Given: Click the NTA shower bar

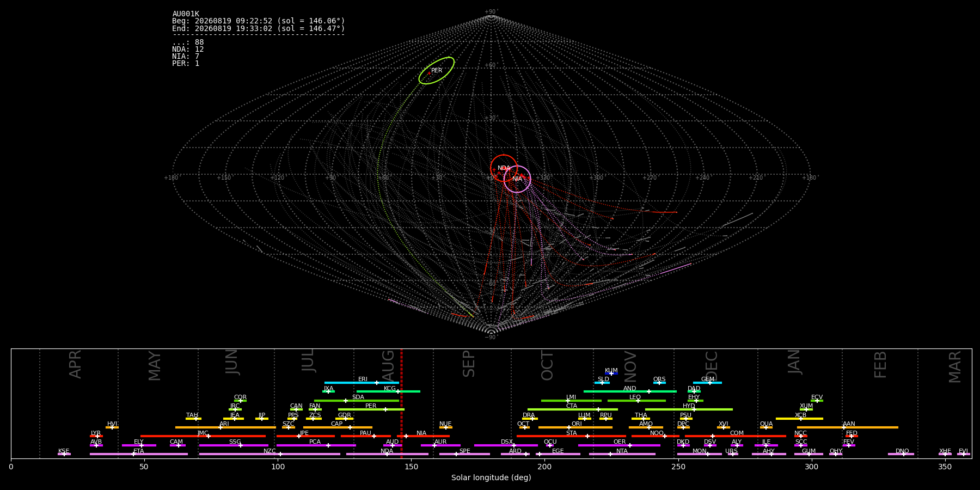Looking at the screenshot, I should point(622,454).
